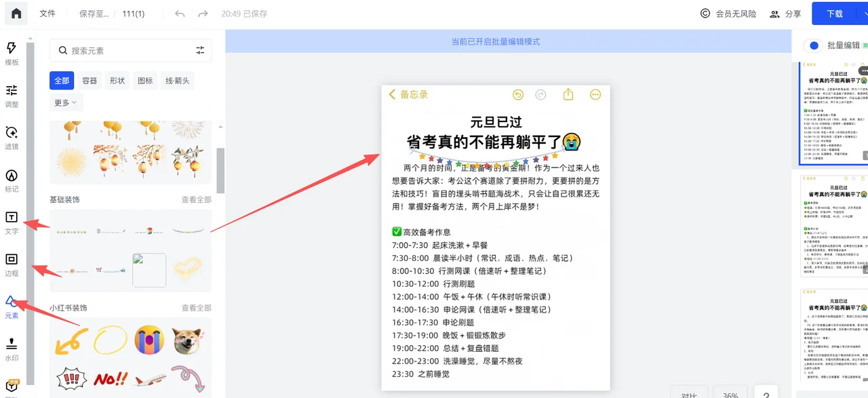This screenshot has width=868, height=398.
Task: Open the 模板 (templates) panel
Action: (x=11, y=53)
